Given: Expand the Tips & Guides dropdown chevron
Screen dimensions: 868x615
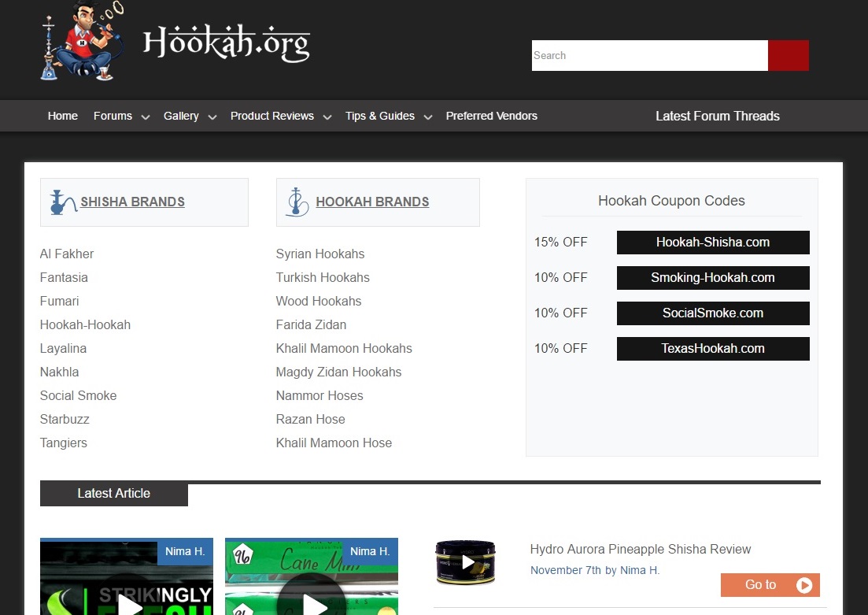Looking at the screenshot, I should 428,117.
